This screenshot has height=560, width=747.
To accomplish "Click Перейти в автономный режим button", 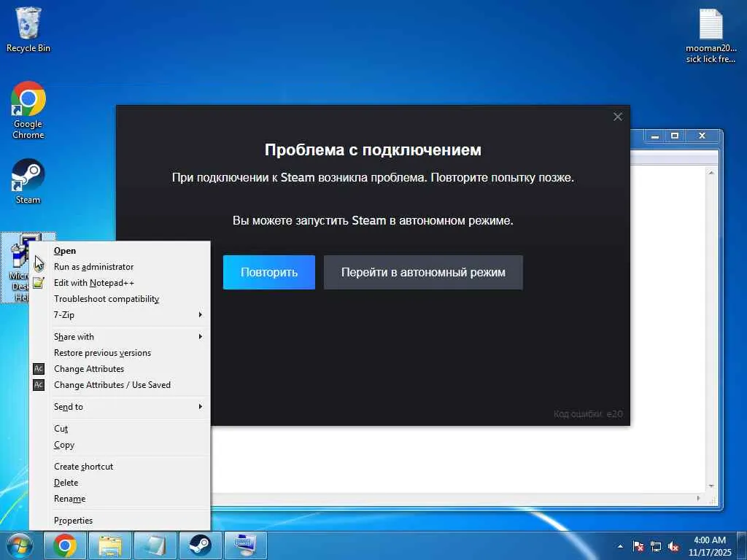I will click(x=424, y=273).
